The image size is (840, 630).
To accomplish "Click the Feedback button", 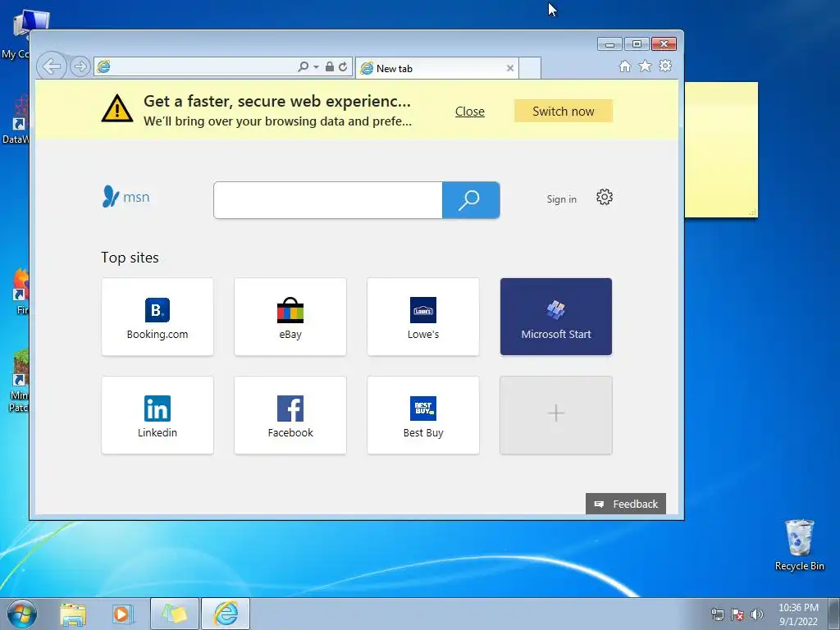I will (626, 504).
